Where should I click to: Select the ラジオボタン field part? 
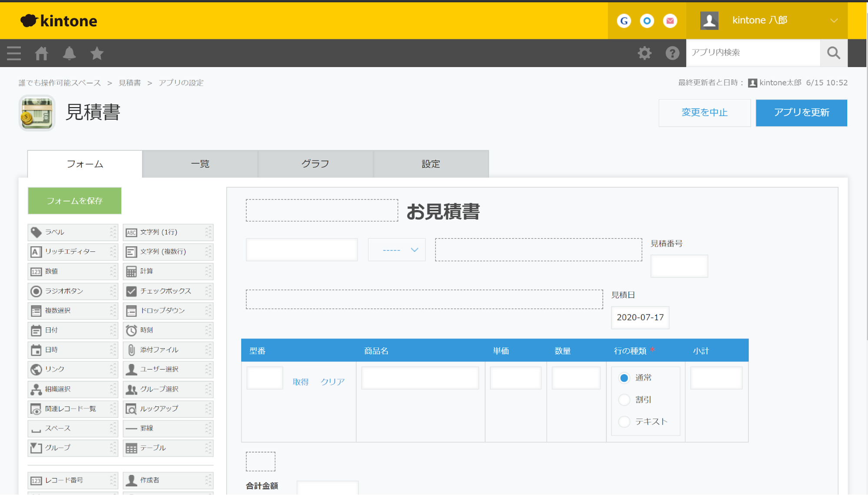coord(73,291)
